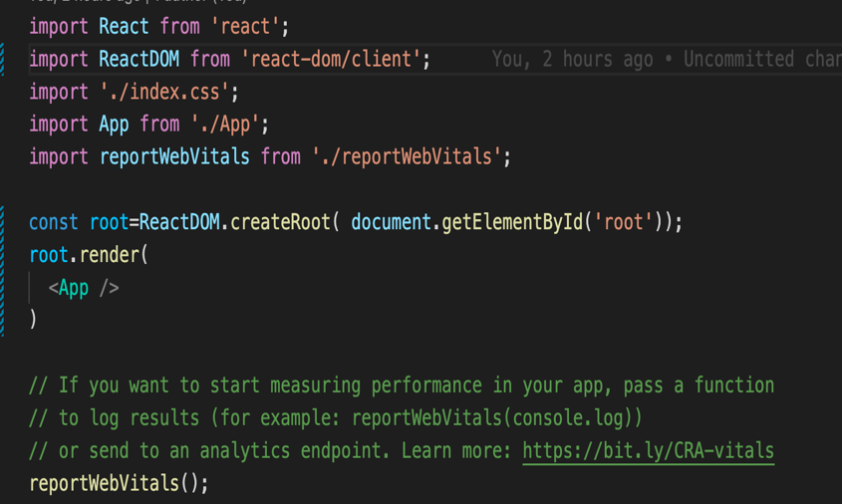842x504 pixels.
Task: Click the closing parenthesis under <App />
Action: [33, 320]
